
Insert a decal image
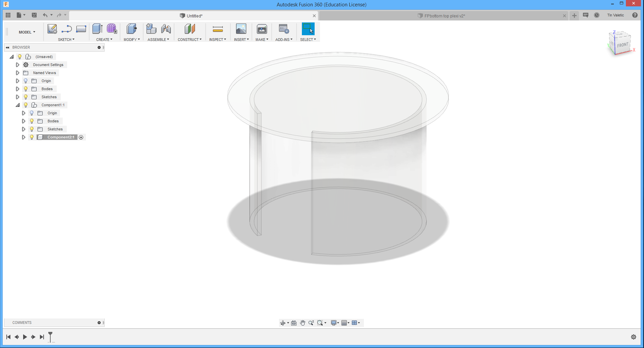[x=241, y=29]
